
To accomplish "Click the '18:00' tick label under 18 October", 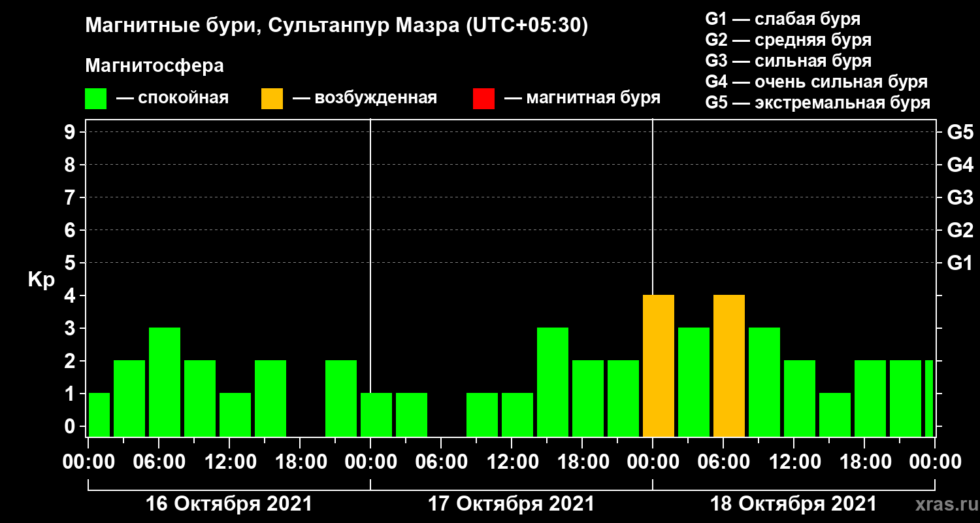I will pos(864,462).
